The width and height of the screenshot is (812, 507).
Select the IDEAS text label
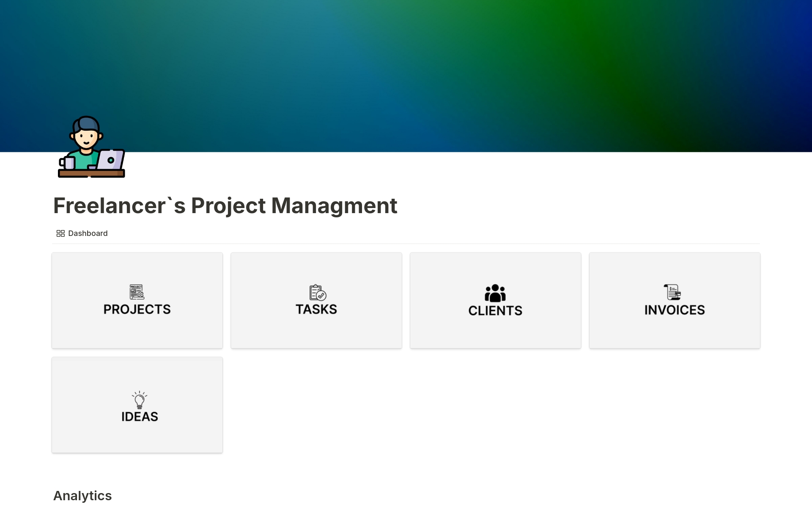[x=140, y=417]
